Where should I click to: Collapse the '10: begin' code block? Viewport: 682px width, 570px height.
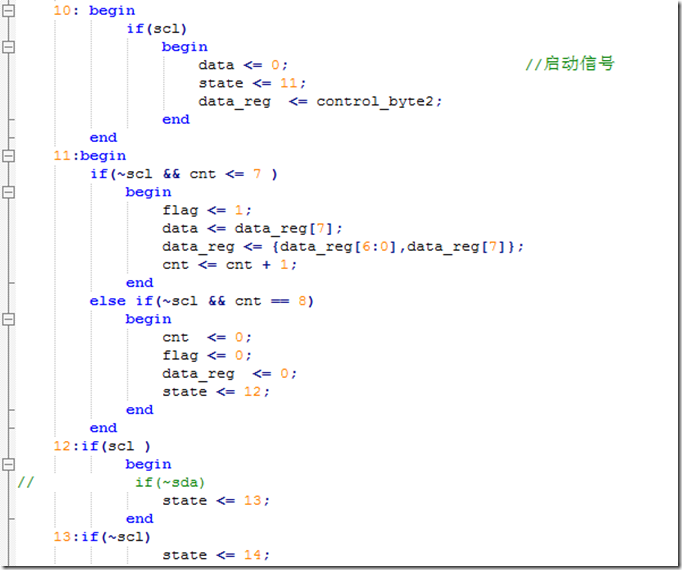click(8, 10)
